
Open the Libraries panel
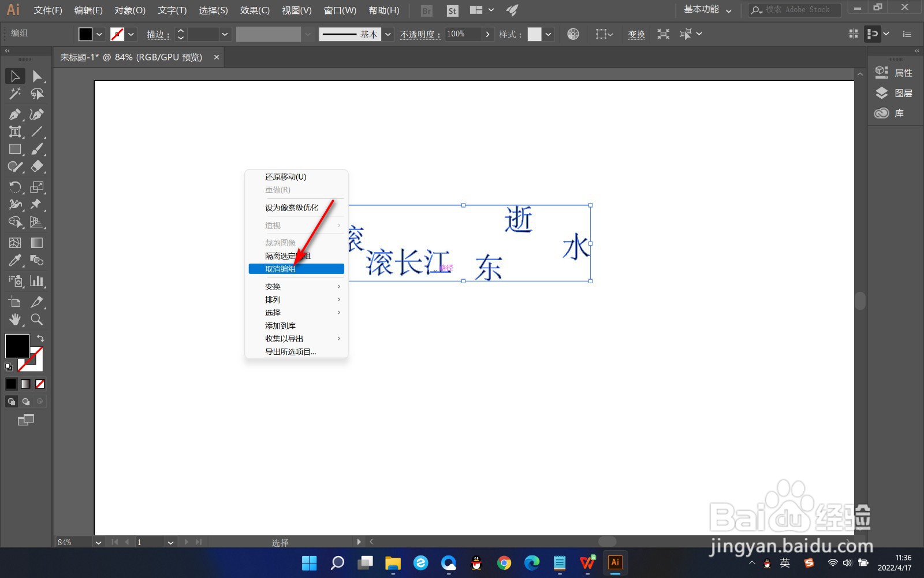pyautogui.click(x=889, y=113)
